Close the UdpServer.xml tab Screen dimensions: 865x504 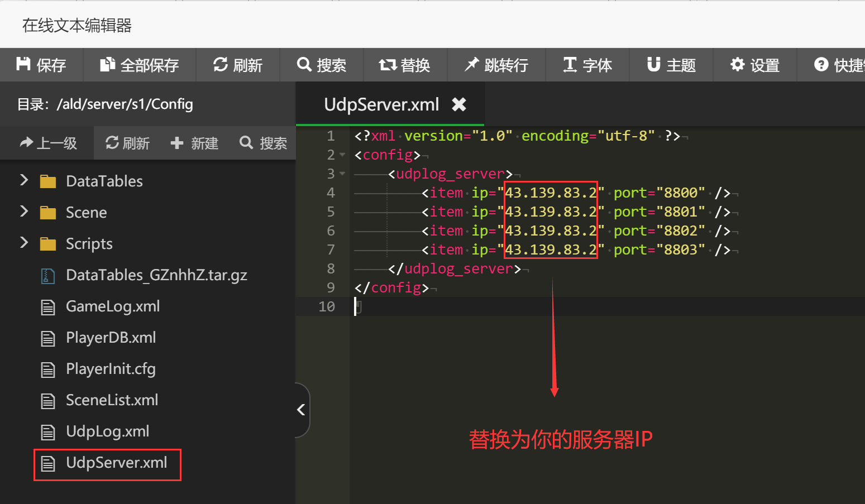tap(459, 104)
